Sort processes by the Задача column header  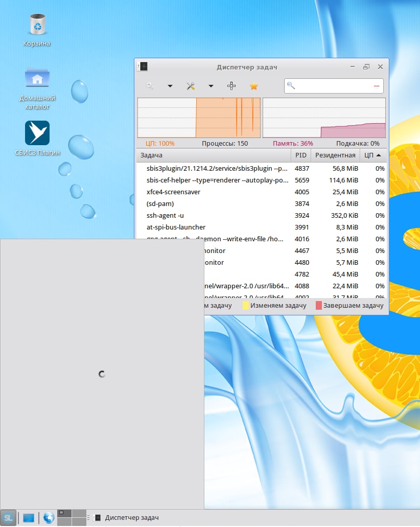pyautogui.click(x=214, y=155)
